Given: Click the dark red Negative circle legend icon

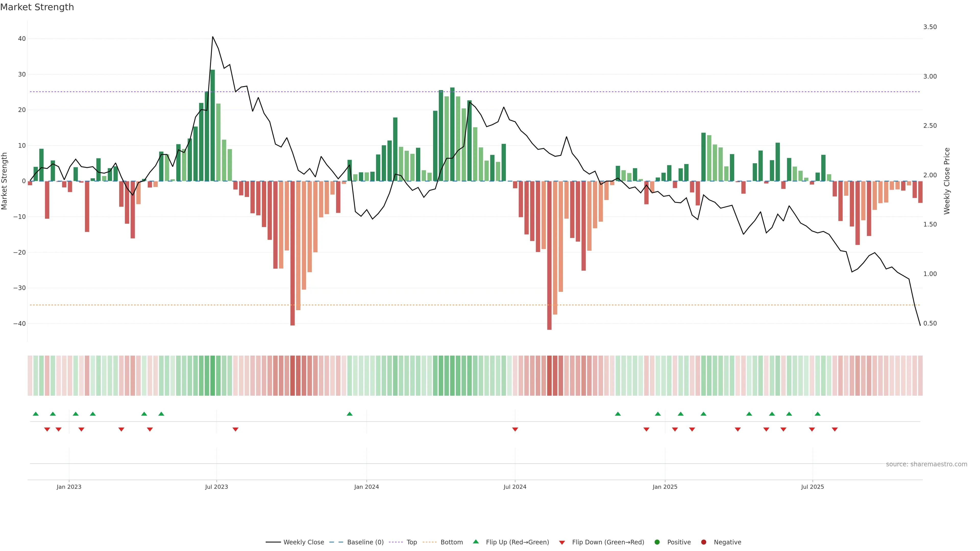Looking at the screenshot, I should (x=703, y=542).
